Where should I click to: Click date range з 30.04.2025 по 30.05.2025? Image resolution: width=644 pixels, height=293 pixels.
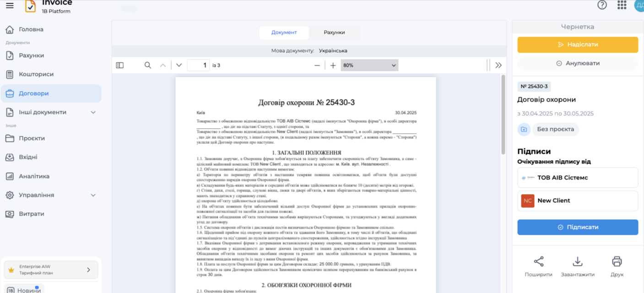pyautogui.click(x=555, y=114)
